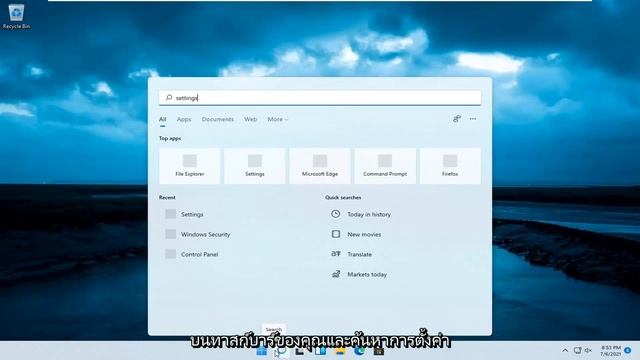Open File Explorer from the taskbar
This screenshot has width=640, height=360.
pos(340,351)
